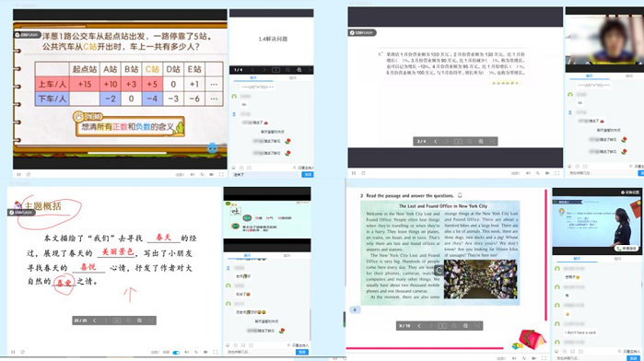Click zoom-in magnifier on the 1/4 slide toolbar

[x=299, y=70]
